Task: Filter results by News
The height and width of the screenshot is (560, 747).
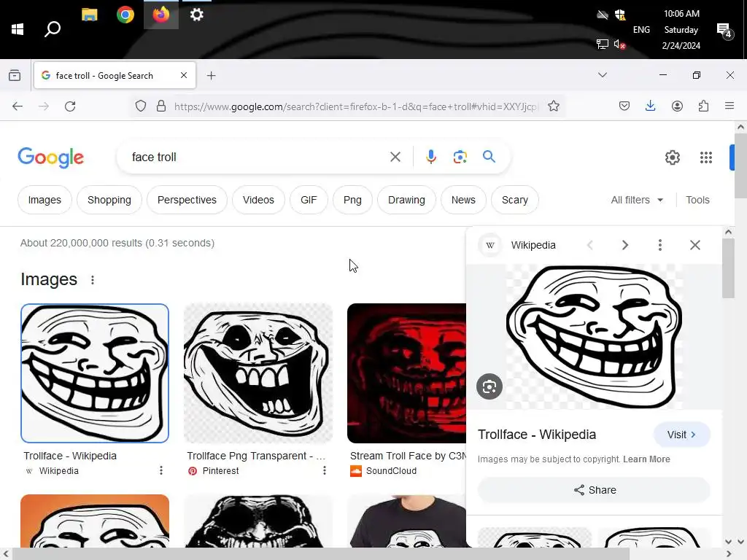Action: tap(463, 200)
